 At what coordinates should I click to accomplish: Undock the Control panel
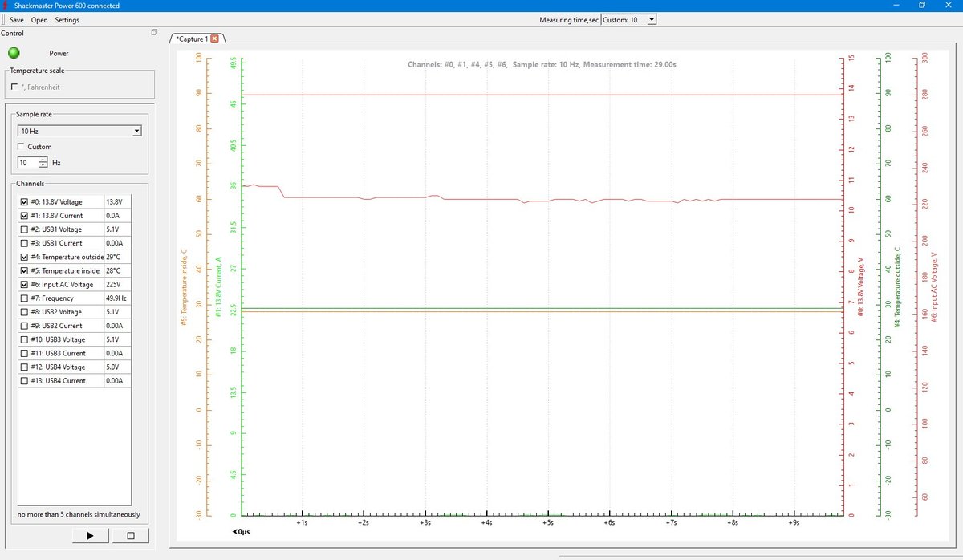[x=154, y=34]
